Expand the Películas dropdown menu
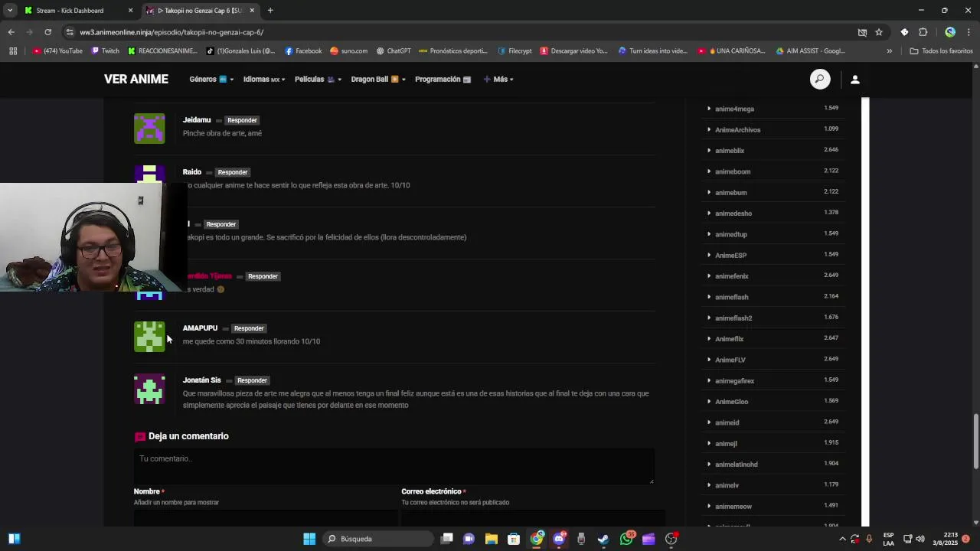The height and width of the screenshot is (551, 980). pos(318,80)
